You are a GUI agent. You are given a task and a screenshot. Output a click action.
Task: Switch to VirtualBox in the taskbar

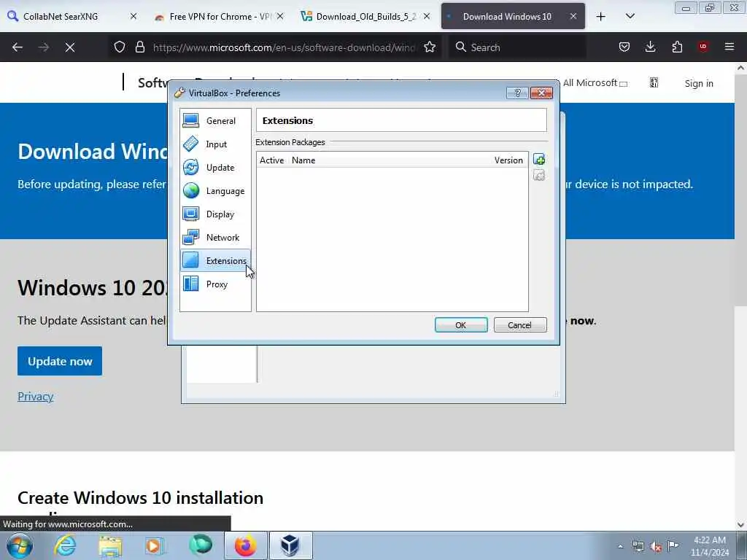click(x=290, y=545)
